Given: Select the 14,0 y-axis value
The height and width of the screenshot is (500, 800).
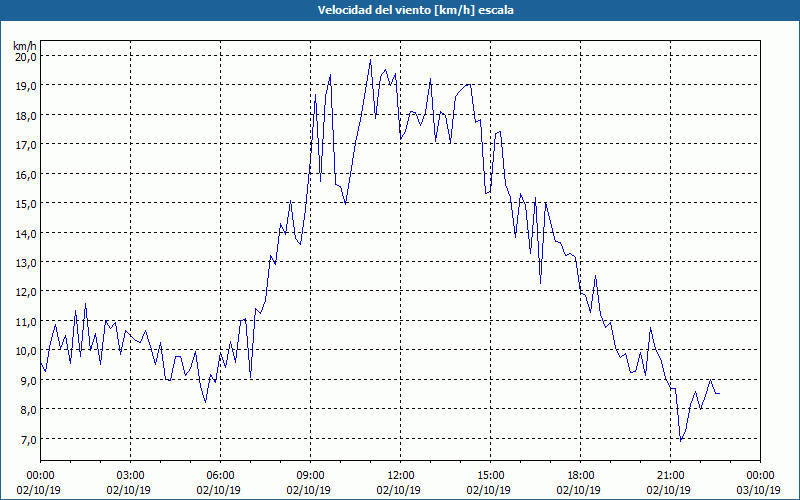Looking at the screenshot, I should click(26, 233).
